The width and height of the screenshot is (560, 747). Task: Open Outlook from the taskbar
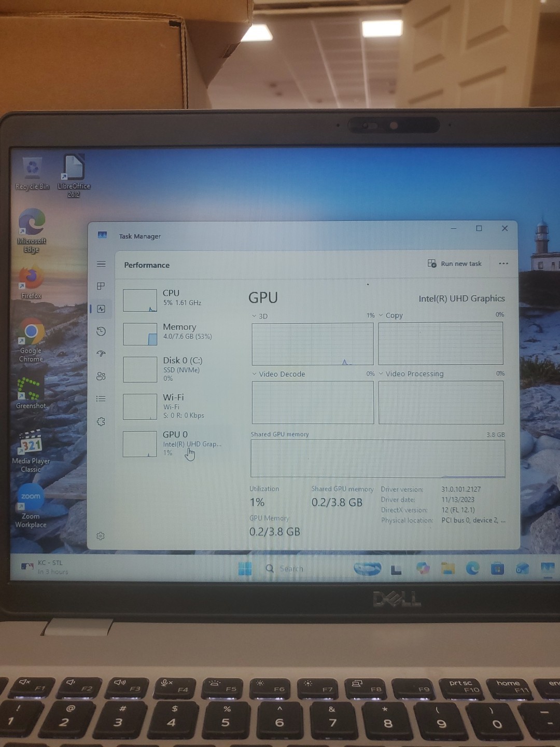pyautogui.click(x=522, y=569)
